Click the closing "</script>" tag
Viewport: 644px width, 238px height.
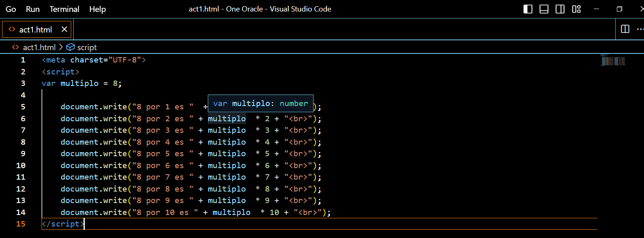pyautogui.click(x=63, y=224)
